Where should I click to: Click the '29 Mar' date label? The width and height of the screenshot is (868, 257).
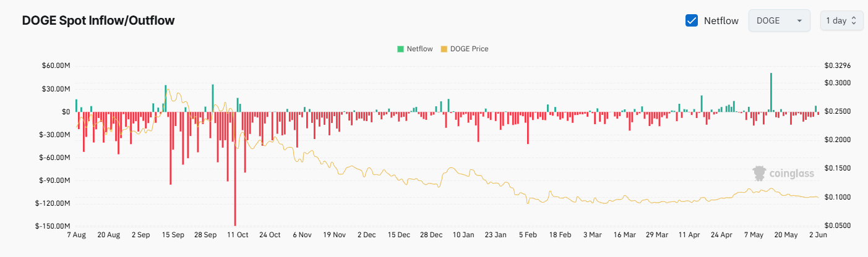coord(657,235)
